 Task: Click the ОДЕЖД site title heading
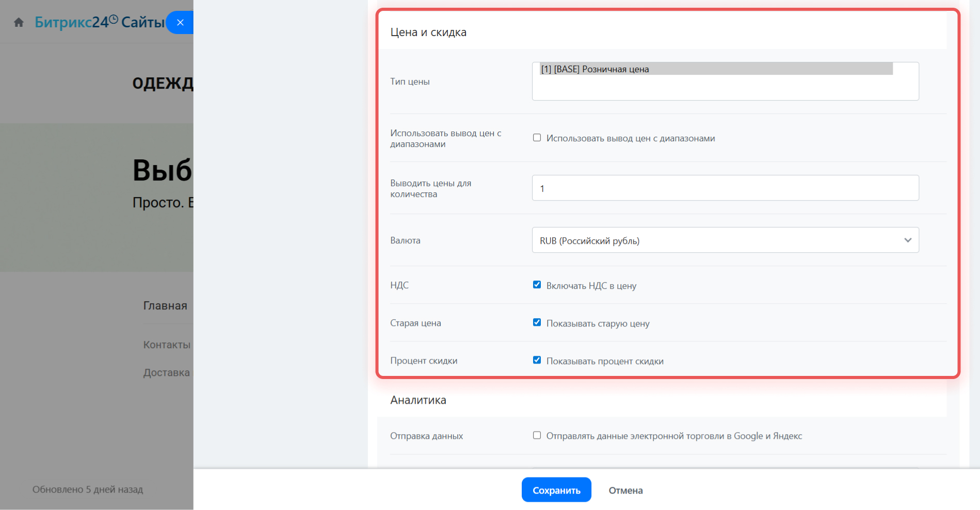pyautogui.click(x=163, y=83)
